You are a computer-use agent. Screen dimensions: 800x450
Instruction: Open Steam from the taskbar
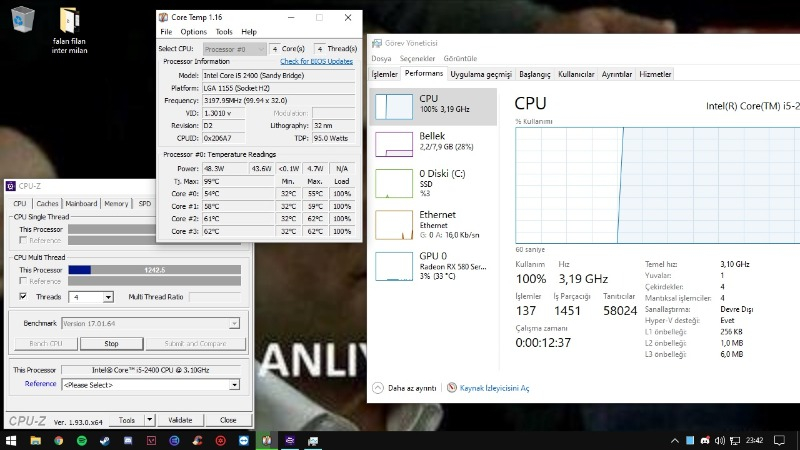coord(105,440)
